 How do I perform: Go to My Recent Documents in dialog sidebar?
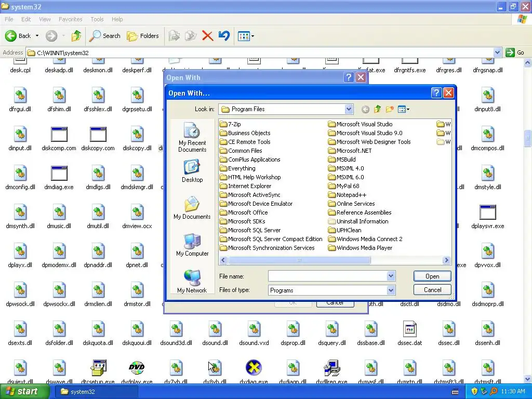click(x=192, y=137)
